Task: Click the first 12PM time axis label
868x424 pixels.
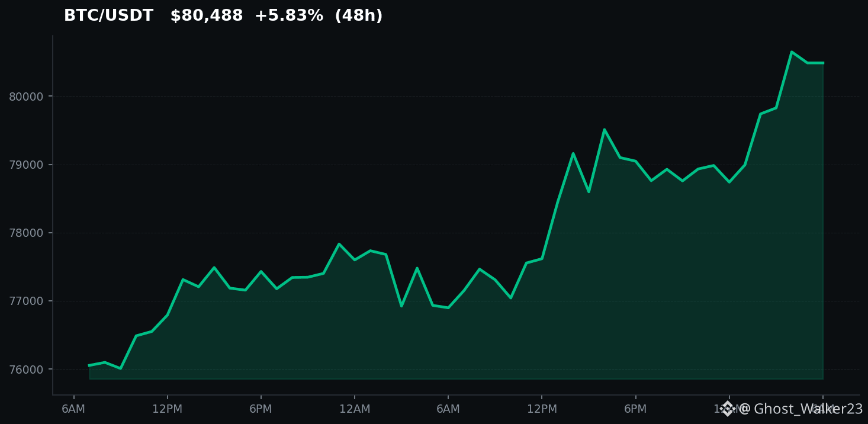Action: point(168,409)
